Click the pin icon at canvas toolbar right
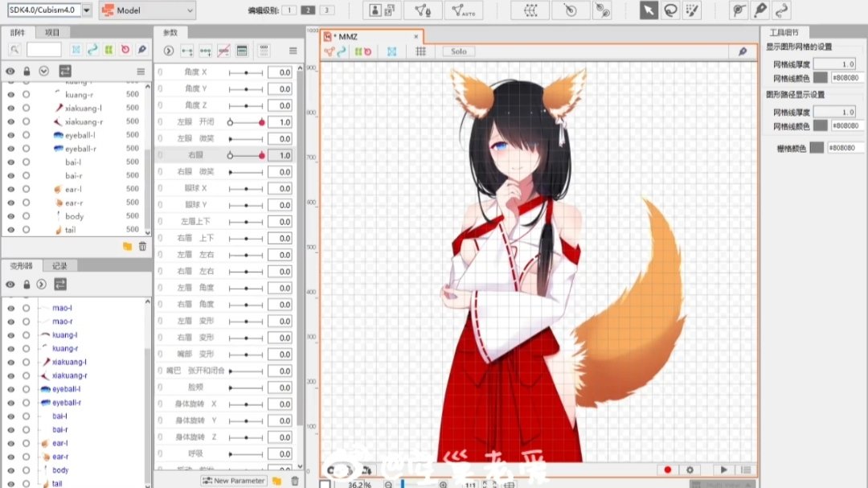868x488 pixels. coord(743,51)
